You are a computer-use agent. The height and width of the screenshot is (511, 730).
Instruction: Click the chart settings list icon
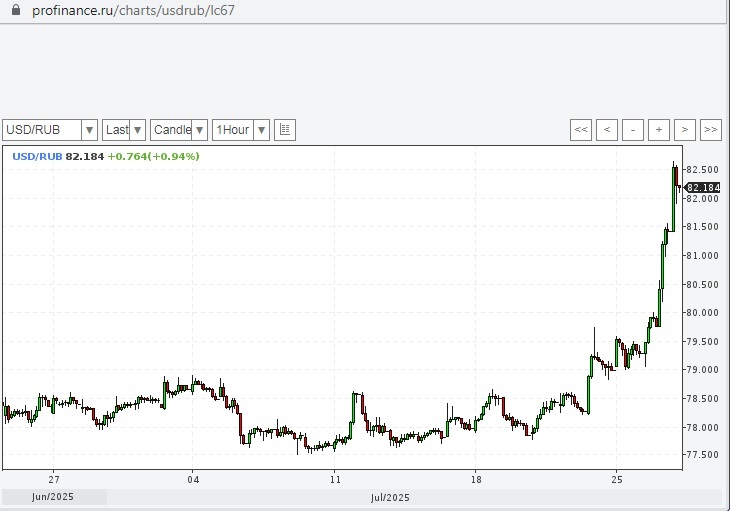pyautogui.click(x=285, y=130)
